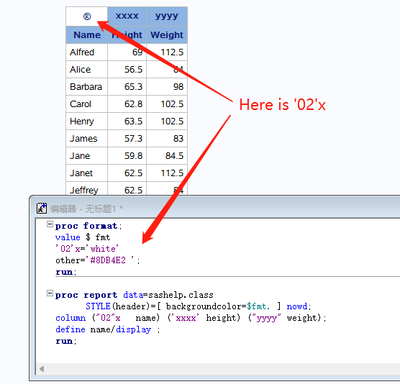This screenshot has height=384, width=400.
Task: Click Janet's height value 62.5
Action: [133, 173]
